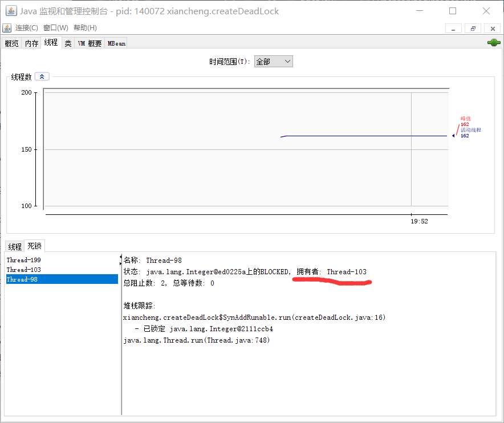Viewport: 504px width, 423px height.
Task: Click the green connection status icon
Action: pyautogui.click(x=494, y=42)
